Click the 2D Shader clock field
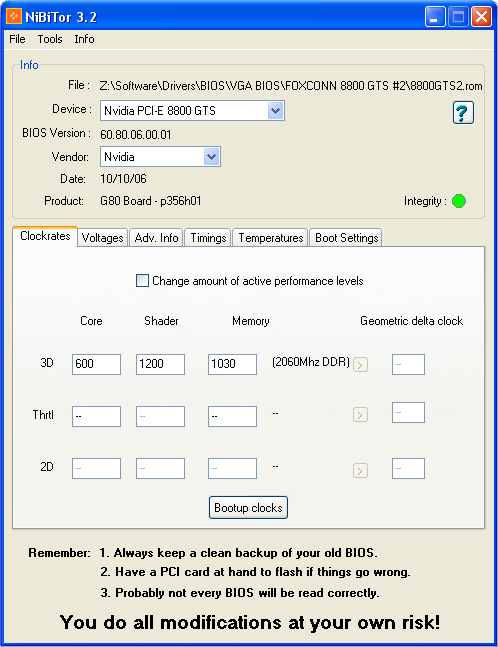 (x=160, y=468)
